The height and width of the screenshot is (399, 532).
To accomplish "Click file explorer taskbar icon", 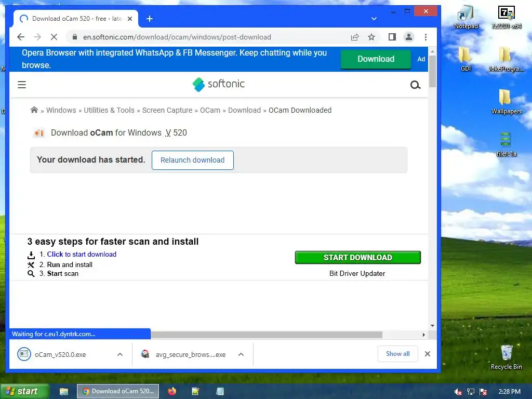I will pyautogui.click(x=64, y=392).
